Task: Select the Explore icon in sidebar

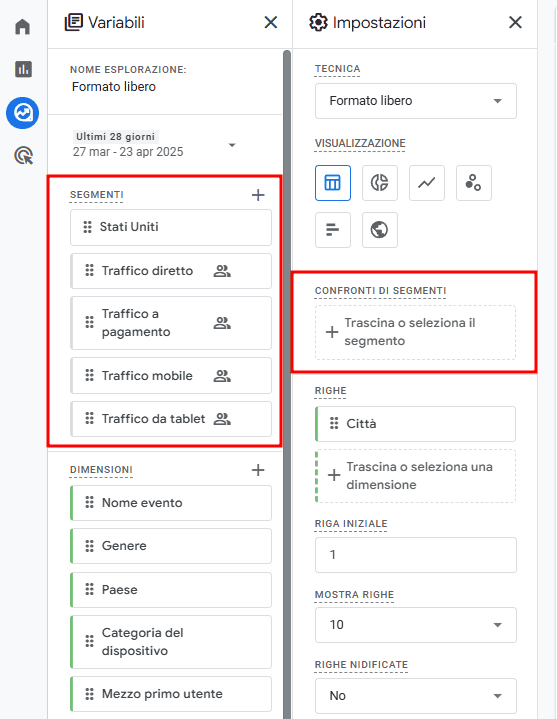Action: [22, 113]
